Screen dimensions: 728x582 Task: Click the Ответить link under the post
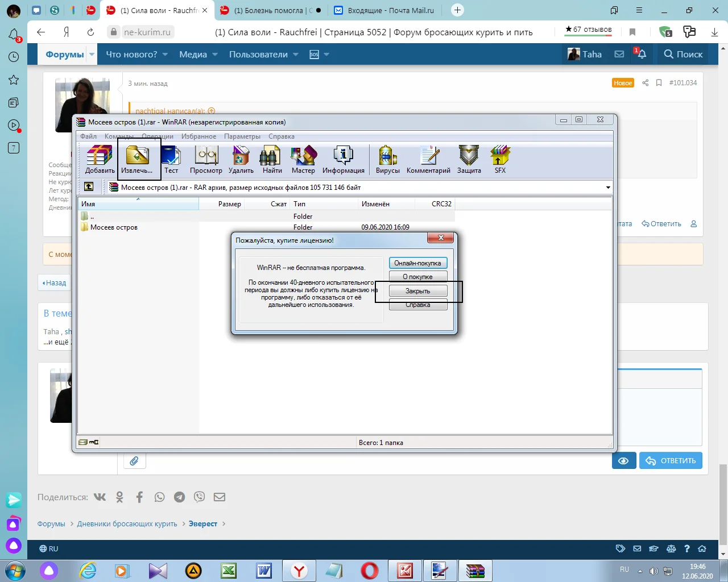click(661, 224)
